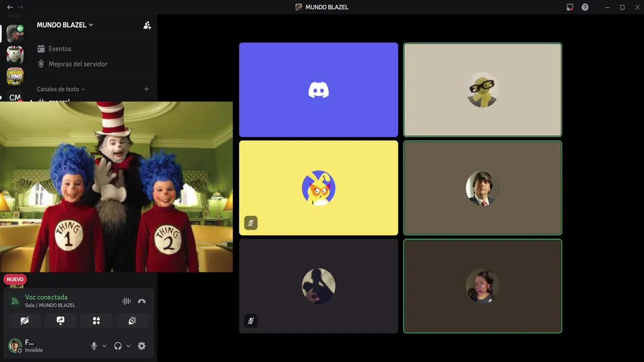Viewport: 644px width, 362px height.
Task: Open Voz conectada connection details
Action: coord(46,297)
